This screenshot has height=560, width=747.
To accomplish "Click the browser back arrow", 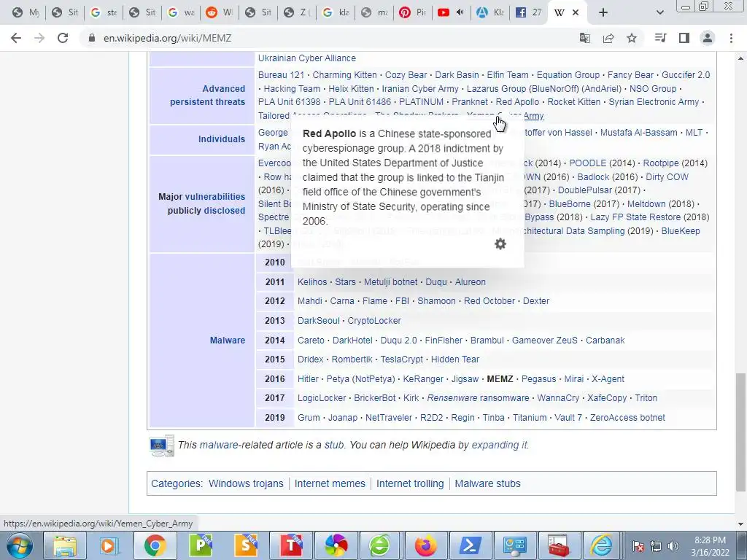I will (x=16, y=38).
